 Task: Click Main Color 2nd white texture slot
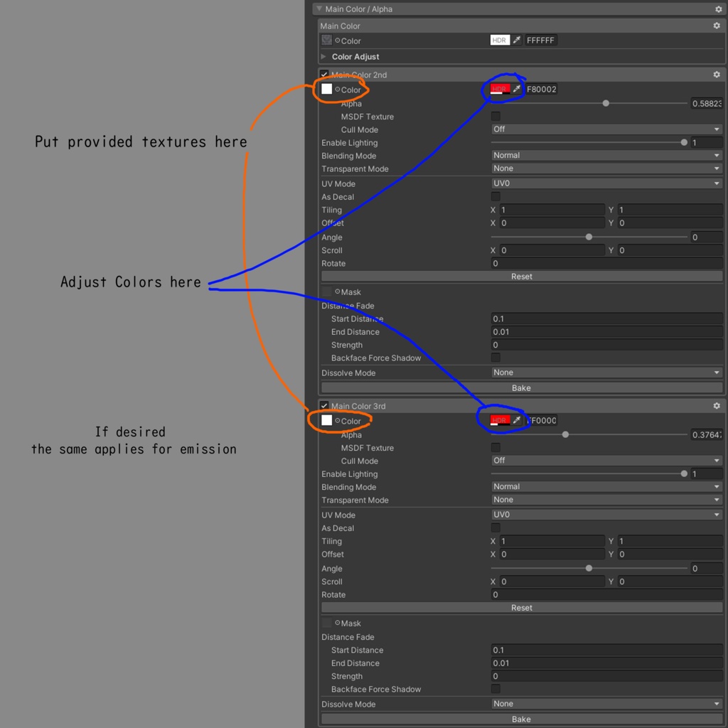327,89
